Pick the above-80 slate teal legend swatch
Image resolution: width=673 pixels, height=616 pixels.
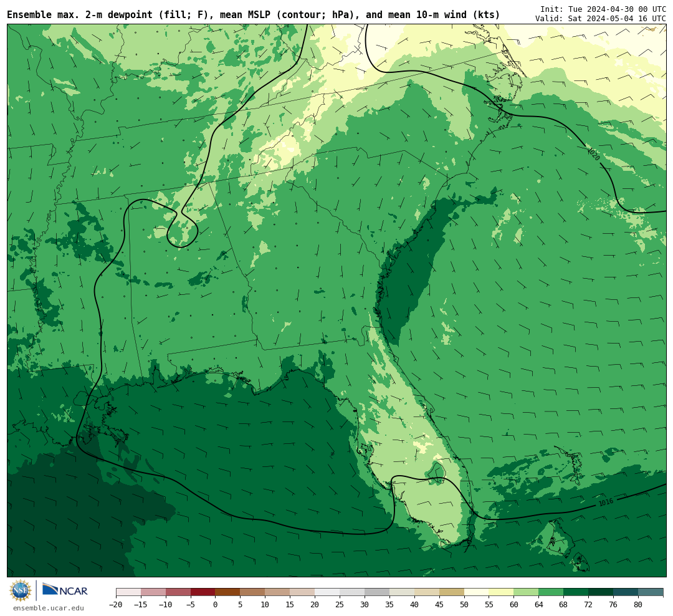pyautogui.click(x=651, y=592)
